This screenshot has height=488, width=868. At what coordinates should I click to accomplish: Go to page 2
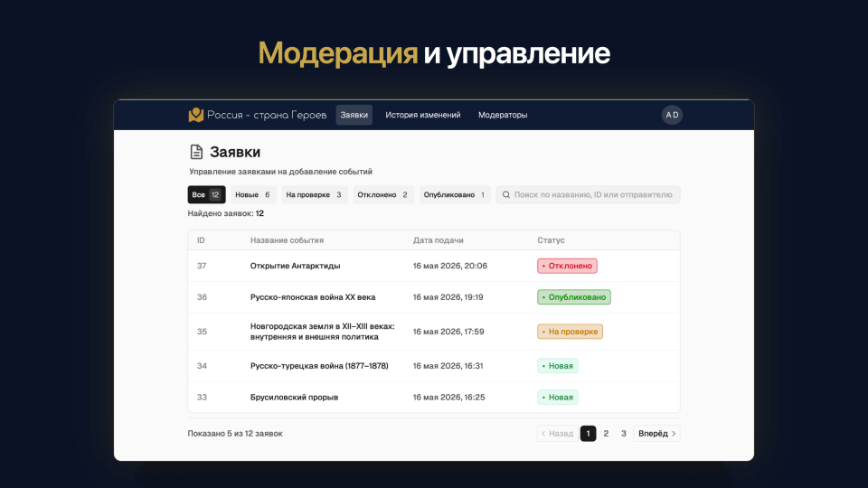click(x=606, y=433)
